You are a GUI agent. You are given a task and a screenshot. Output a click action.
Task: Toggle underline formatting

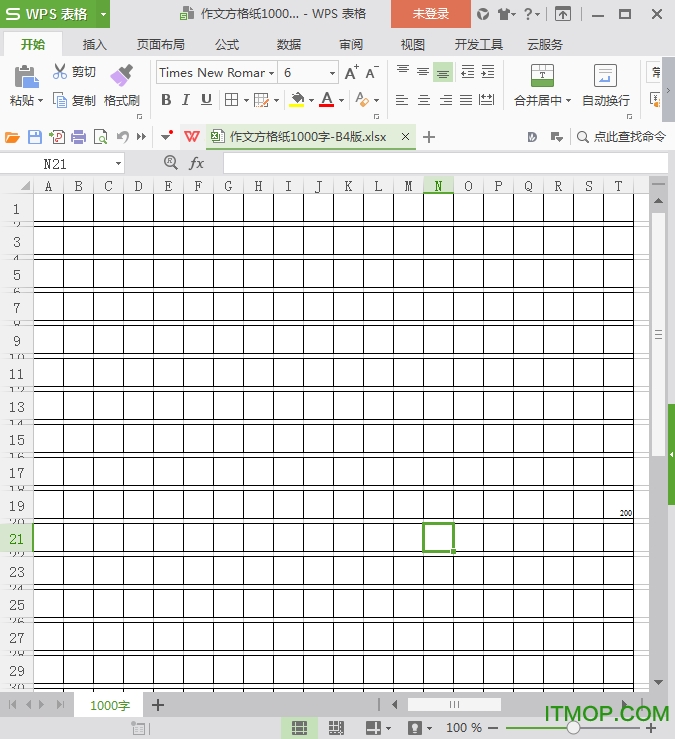[206, 100]
